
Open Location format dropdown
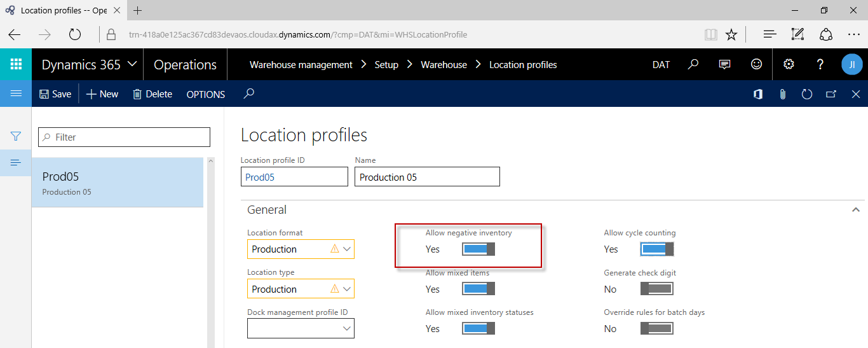tap(346, 249)
